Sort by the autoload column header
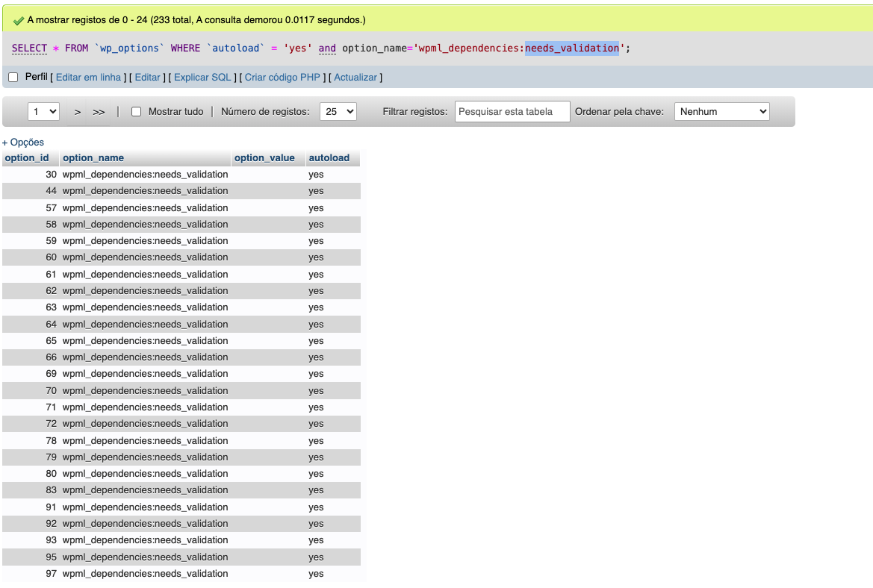Image resolution: width=873 pixels, height=588 pixels. pos(329,158)
